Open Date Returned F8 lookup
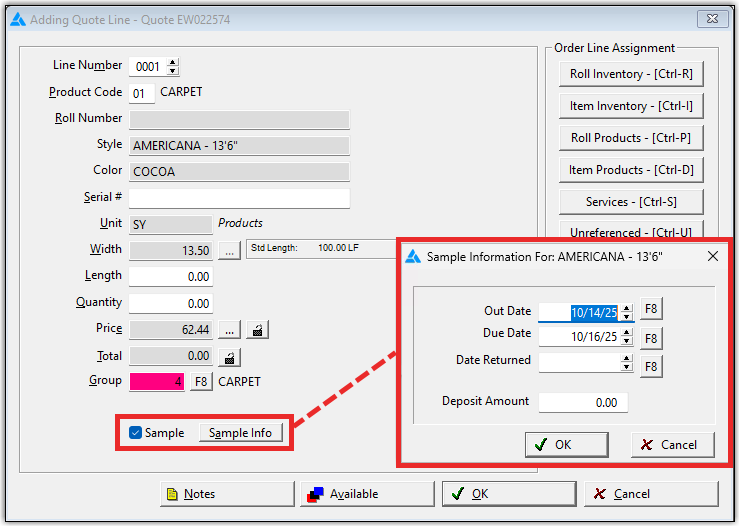 point(651,367)
